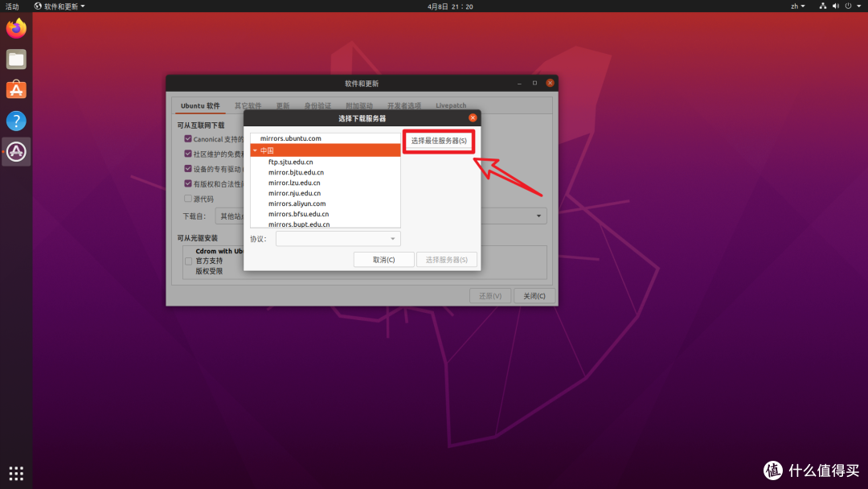Open the zh language dropdown in top bar
This screenshot has width=868, height=489.
(x=796, y=6)
